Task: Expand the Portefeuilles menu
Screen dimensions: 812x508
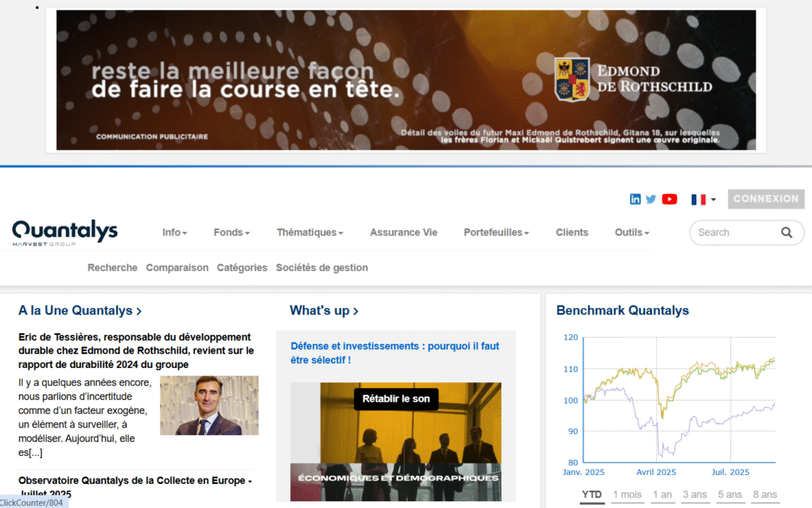Action: [x=496, y=233]
